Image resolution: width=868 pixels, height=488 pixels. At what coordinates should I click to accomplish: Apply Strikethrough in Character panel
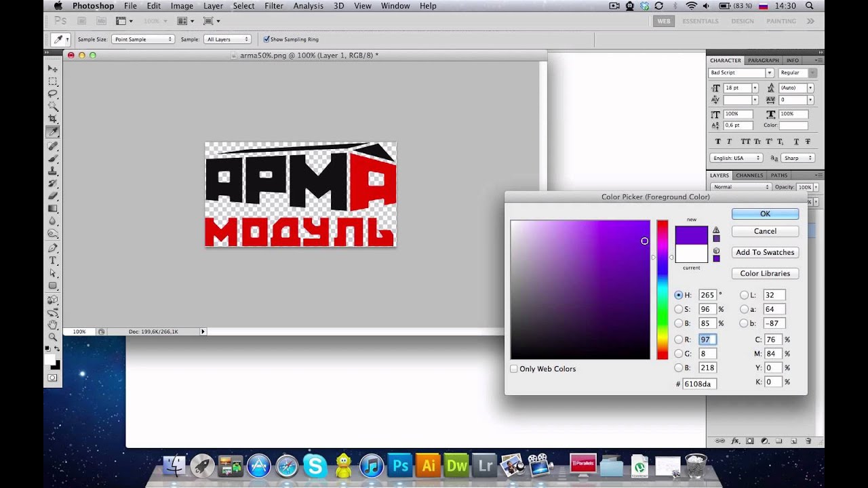point(808,142)
